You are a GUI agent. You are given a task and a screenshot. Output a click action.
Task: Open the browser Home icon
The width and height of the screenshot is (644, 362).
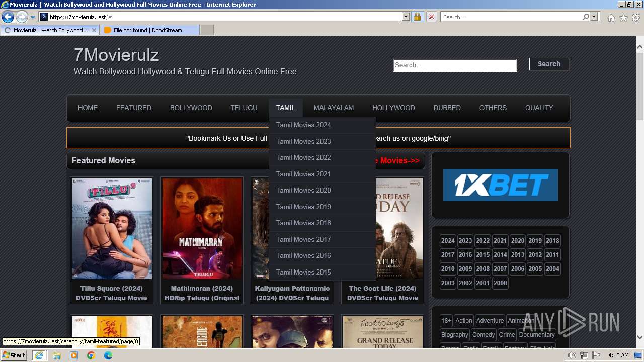tap(611, 18)
